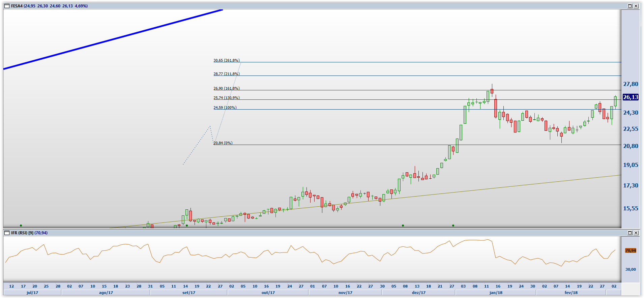Click the dez/17 month label on timeline
The width and height of the screenshot is (644, 298).
[418, 293]
